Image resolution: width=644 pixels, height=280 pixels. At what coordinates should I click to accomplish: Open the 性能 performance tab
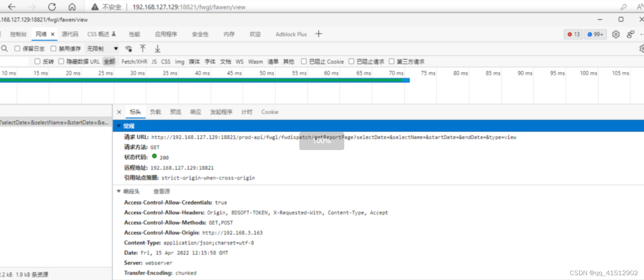click(135, 34)
